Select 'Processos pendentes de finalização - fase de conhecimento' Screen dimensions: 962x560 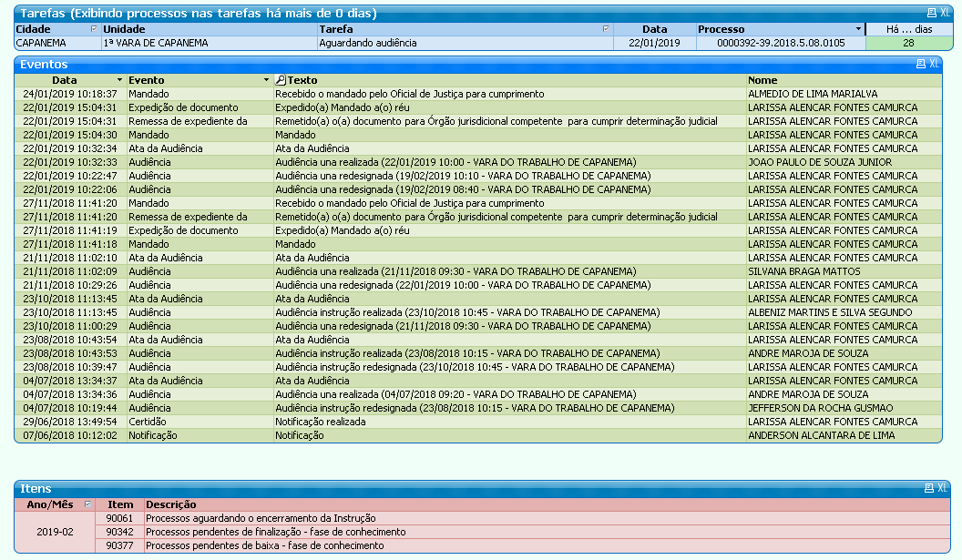pos(275,532)
